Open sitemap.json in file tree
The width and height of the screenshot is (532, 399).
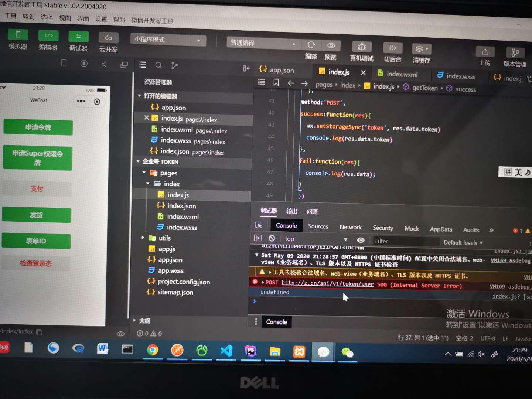(x=175, y=292)
